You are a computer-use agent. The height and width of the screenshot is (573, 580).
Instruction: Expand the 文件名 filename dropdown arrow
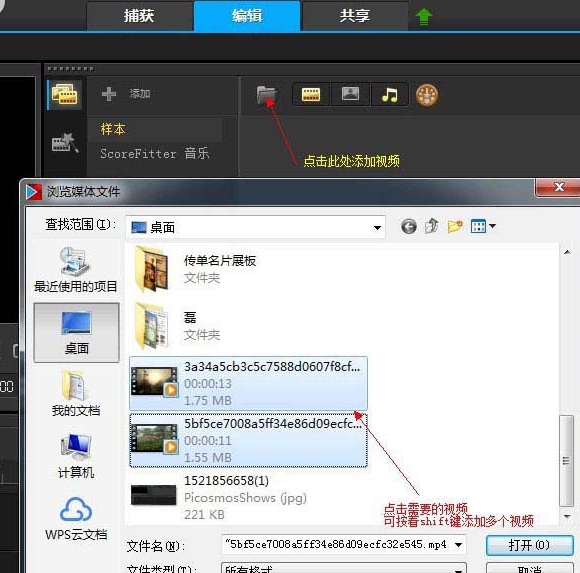[x=458, y=545]
